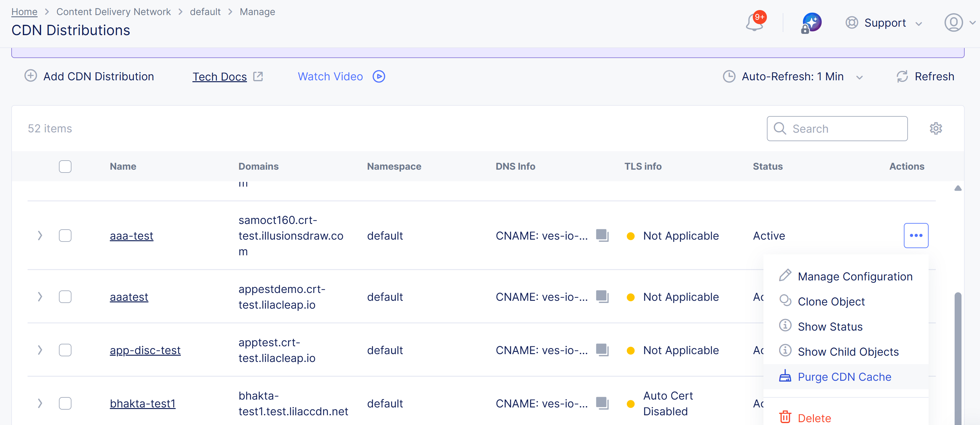The image size is (980, 425).
Task: Open the actions ellipsis for aaa-test
Action: 916,235
